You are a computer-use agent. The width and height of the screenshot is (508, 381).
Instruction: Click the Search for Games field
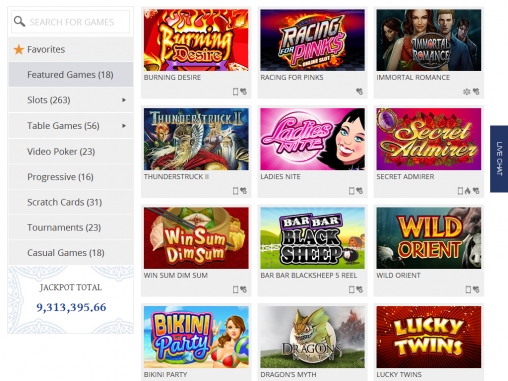[x=71, y=22]
